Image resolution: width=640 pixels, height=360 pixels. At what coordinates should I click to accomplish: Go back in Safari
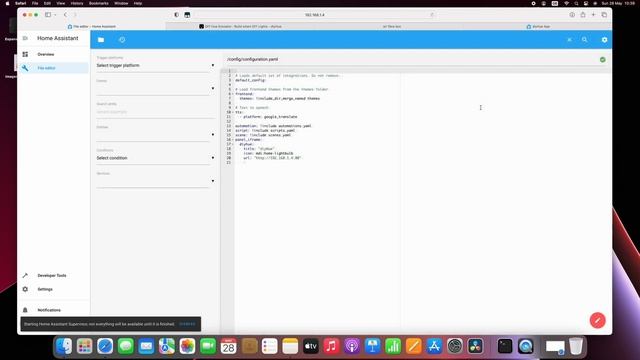click(x=65, y=15)
